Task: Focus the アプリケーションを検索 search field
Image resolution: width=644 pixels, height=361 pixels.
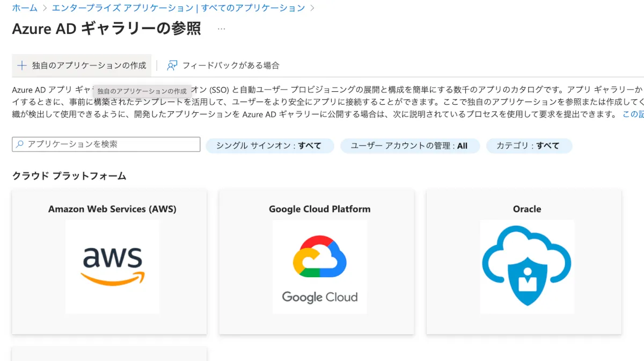Action: 106,145
